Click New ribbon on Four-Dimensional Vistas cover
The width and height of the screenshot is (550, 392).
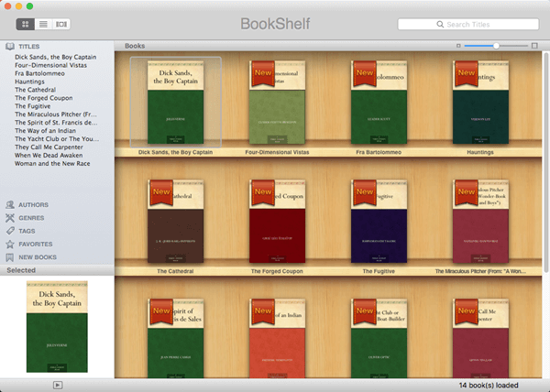point(263,73)
